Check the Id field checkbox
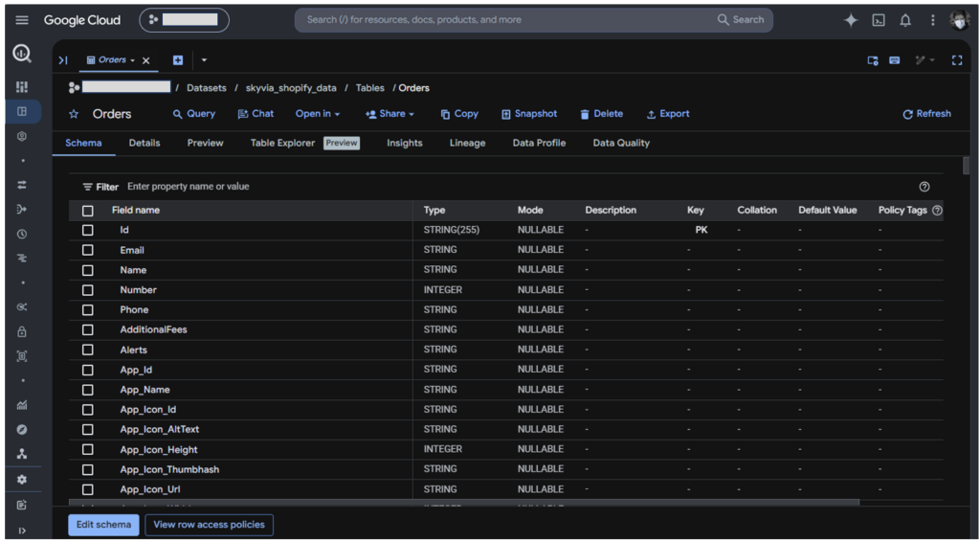Viewport: 980px width, 542px height. click(87, 230)
